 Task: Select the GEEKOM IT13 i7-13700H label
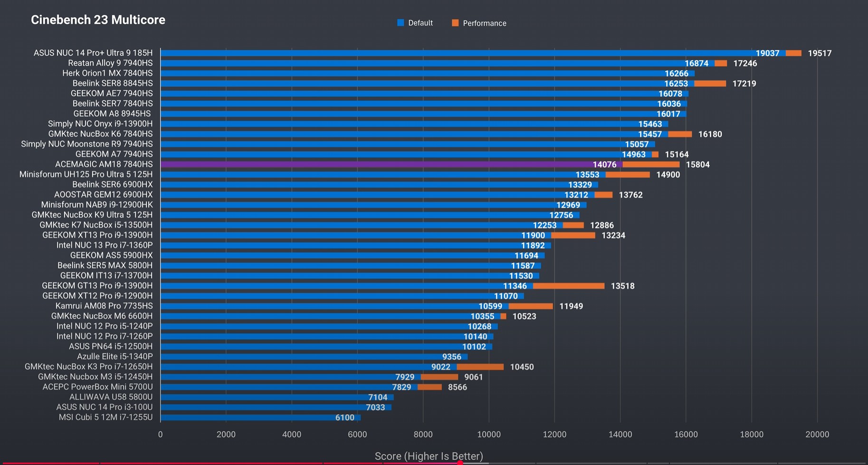[106, 275]
